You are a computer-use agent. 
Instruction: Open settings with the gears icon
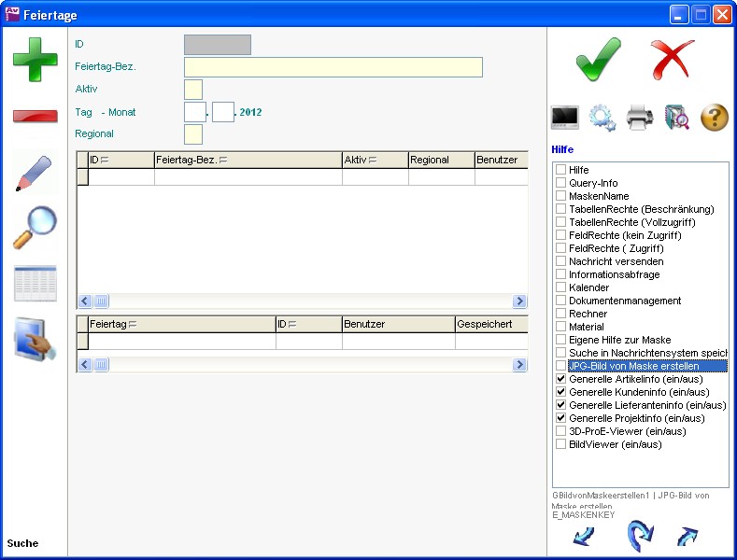(602, 118)
